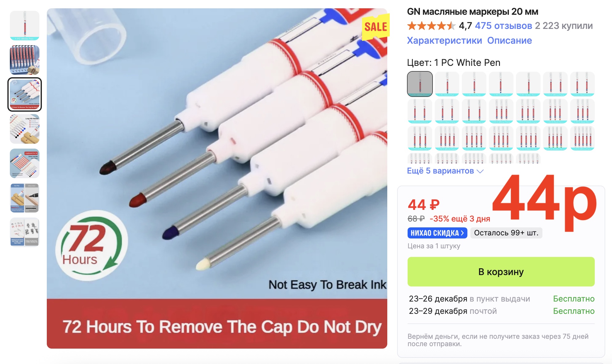Choose the 2 PCS White Pens option
The image size is (612, 364).
click(555, 84)
